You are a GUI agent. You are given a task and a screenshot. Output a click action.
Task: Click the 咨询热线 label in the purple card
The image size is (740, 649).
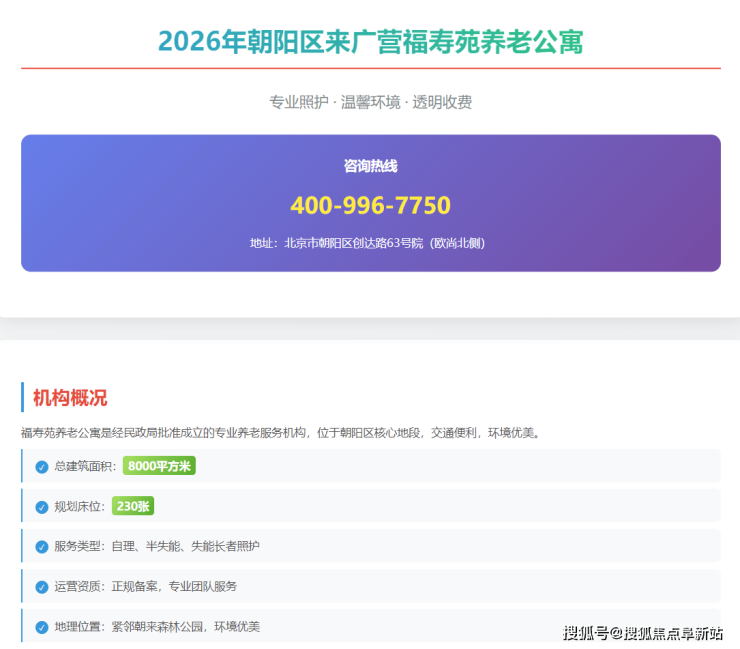pyautogui.click(x=370, y=166)
